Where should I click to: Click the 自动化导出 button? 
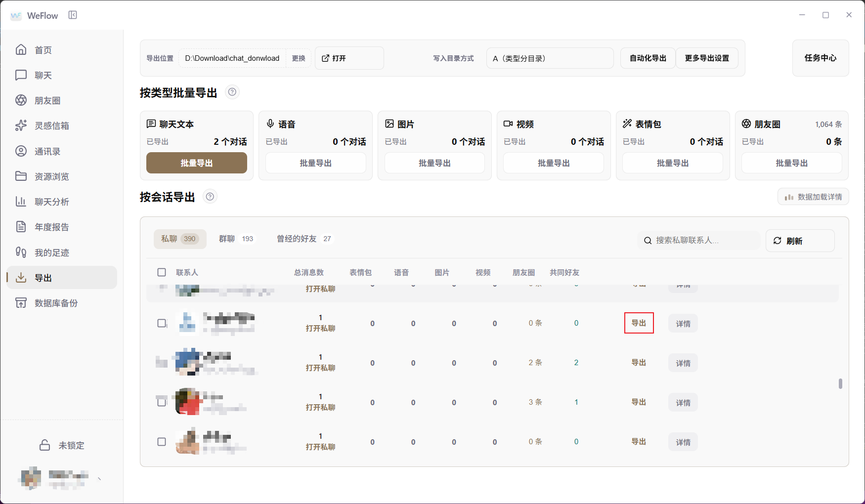(x=648, y=58)
